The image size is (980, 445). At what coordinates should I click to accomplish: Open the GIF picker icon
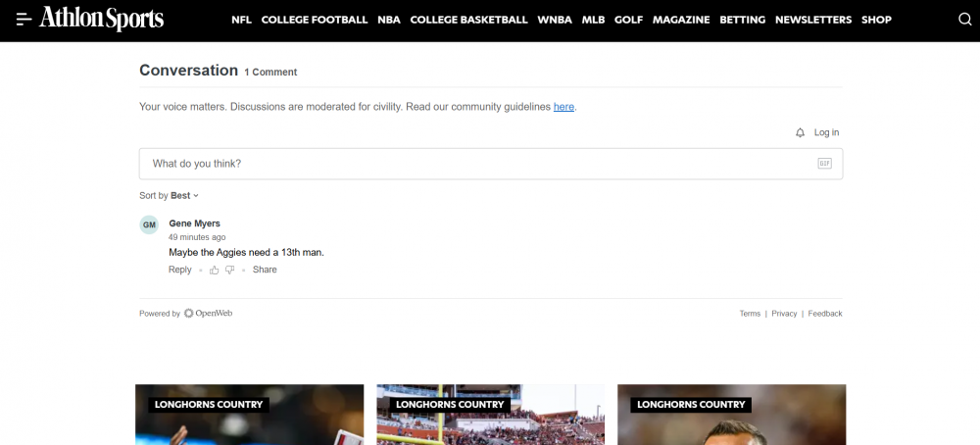point(824,164)
